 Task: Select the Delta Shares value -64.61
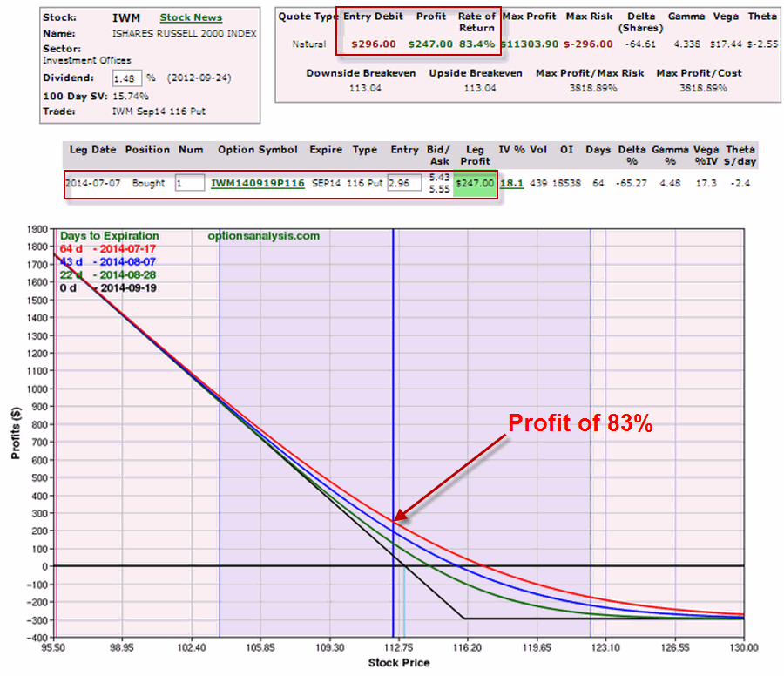[640, 44]
